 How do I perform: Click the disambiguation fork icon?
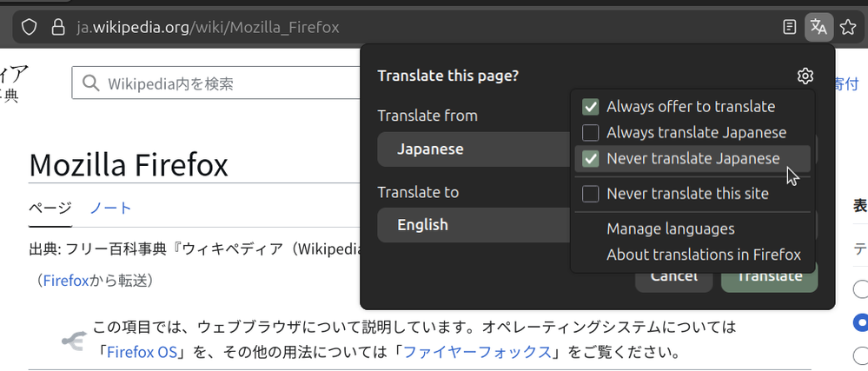pos(72,340)
